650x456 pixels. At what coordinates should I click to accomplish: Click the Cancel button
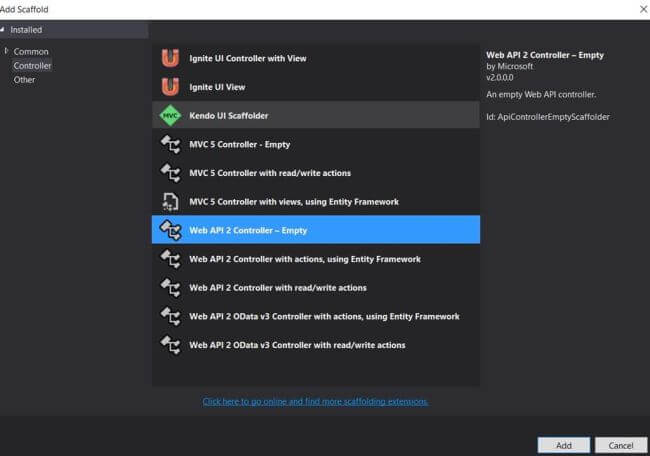click(x=621, y=445)
